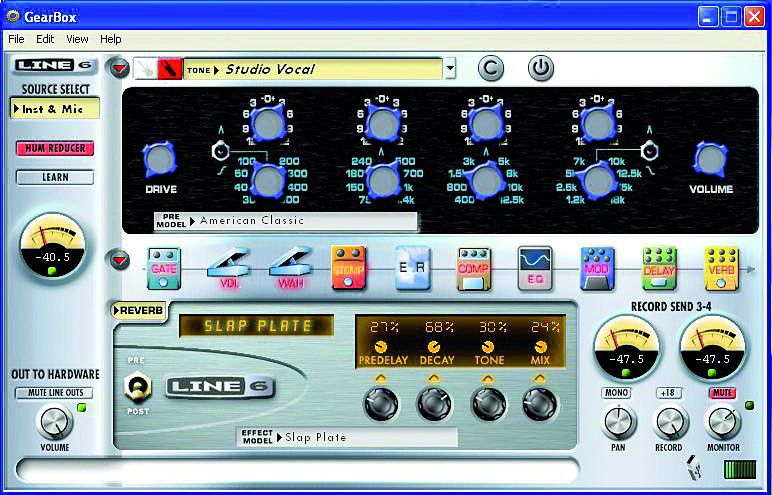Select the Vol pedal effect
This screenshot has width=772, height=495.
pyautogui.click(x=227, y=269)
